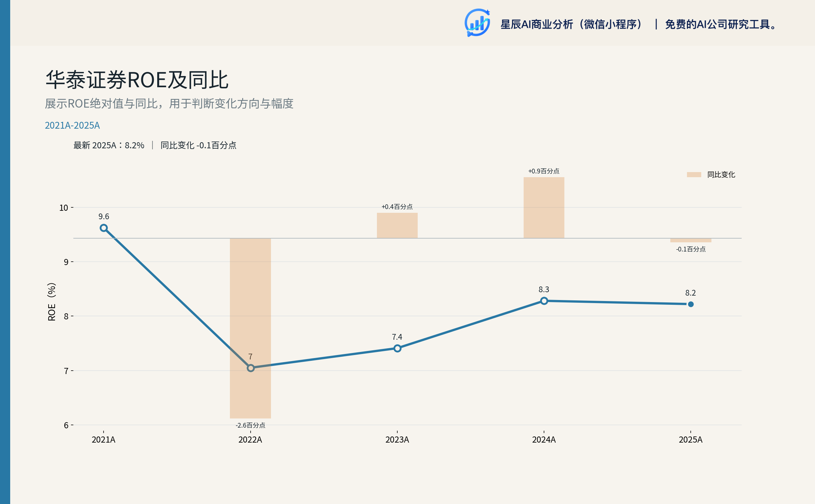Click the date range text 2021A-2025A
The width and height of the screenshot is (815, 504).
[x=72, y=125]
